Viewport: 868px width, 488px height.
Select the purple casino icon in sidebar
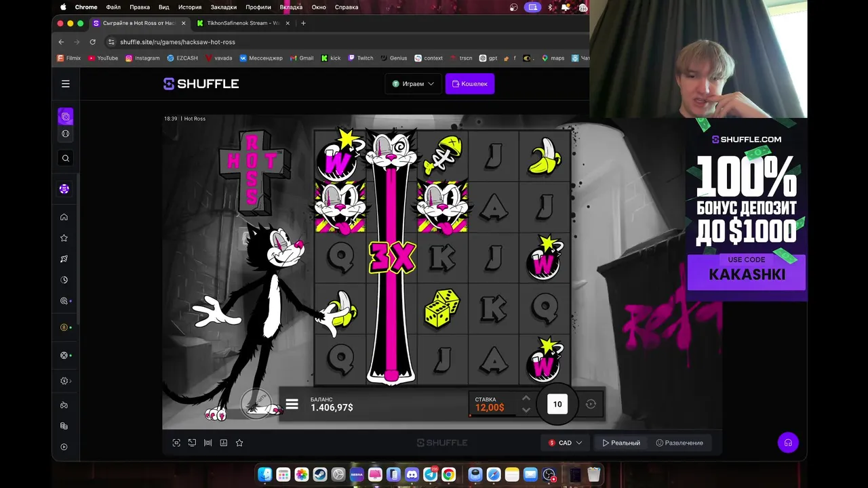pyautogui.click(x=66, y=117)
